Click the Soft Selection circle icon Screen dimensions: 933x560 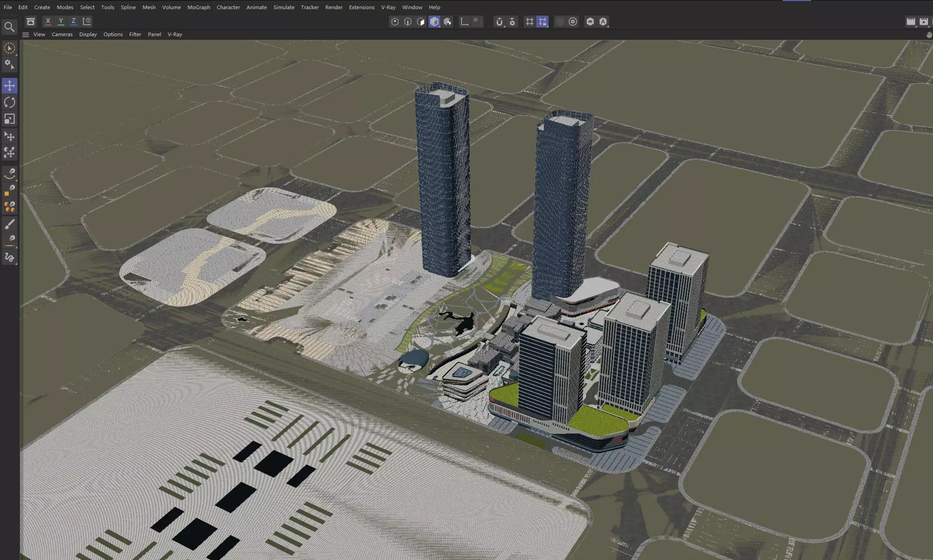tap(560, 22)
